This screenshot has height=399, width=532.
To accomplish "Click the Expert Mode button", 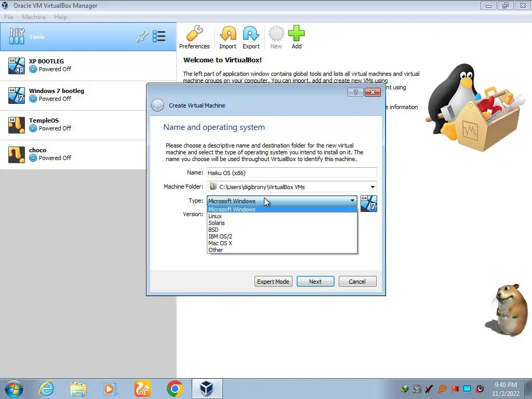I will coord(273,281).
